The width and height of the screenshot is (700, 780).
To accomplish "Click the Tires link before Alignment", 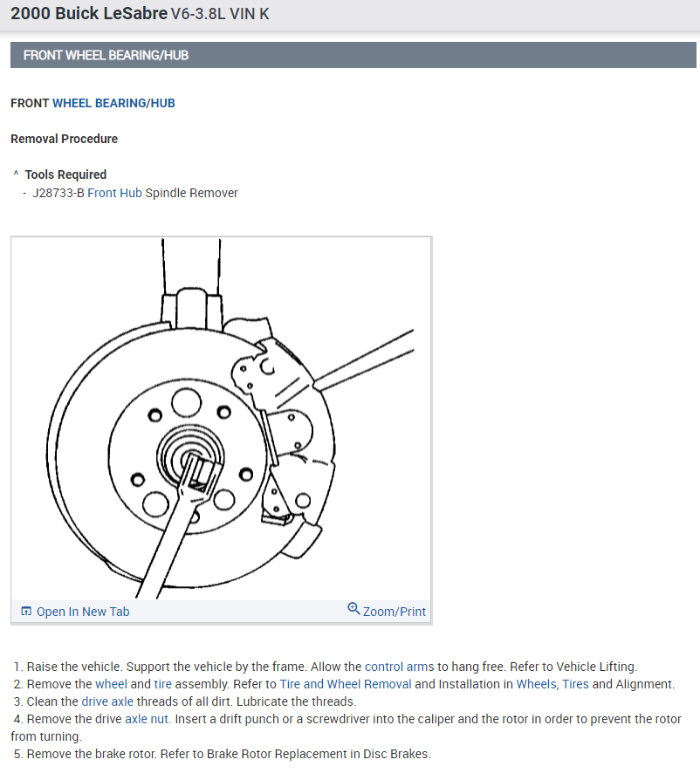I will coord(575,684).
